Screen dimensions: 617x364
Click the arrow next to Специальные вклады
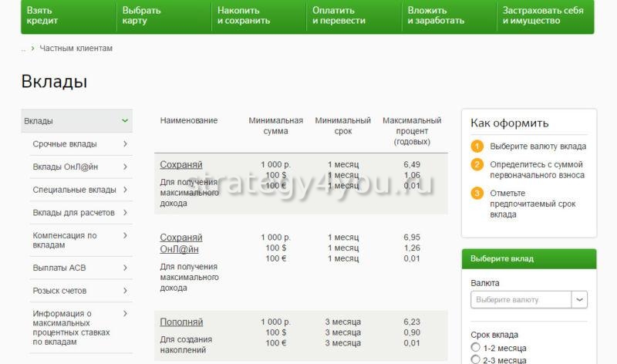(x=125, y=190)
